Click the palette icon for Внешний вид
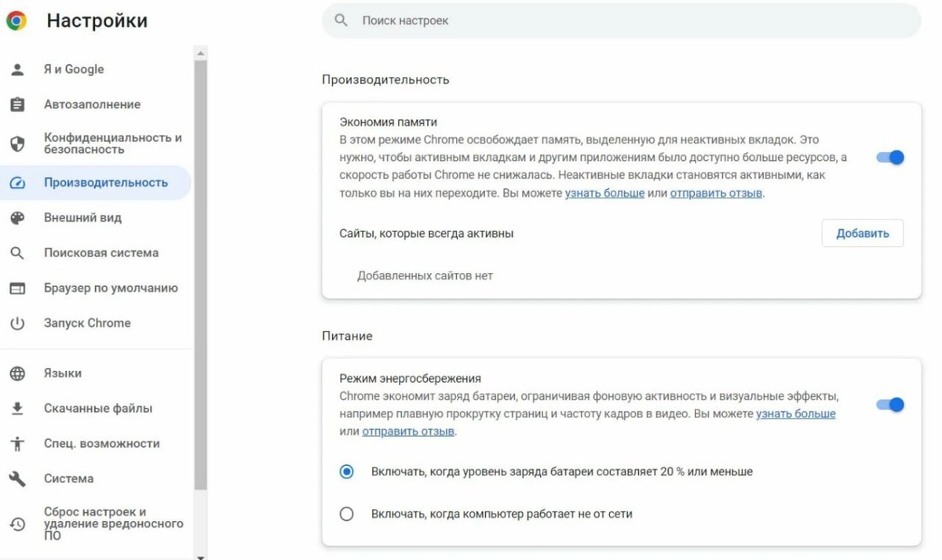 [17, 218]
